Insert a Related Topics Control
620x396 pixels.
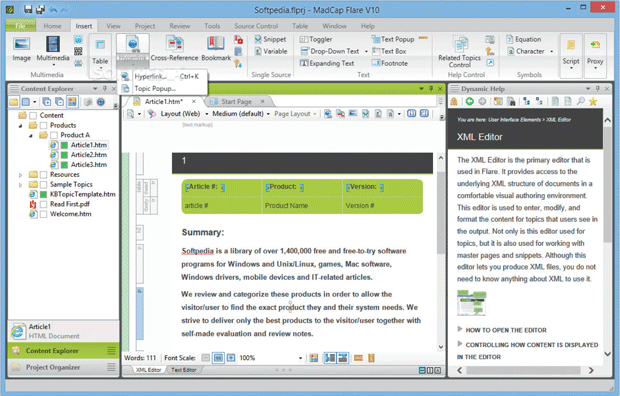click(x=459, y=51)
